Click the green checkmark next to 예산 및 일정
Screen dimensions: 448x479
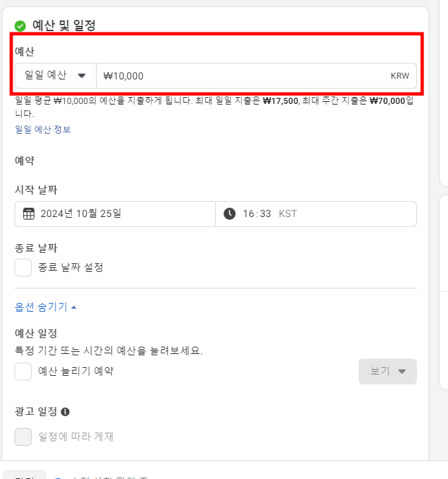pyautogui.click(x=20, y=26)
